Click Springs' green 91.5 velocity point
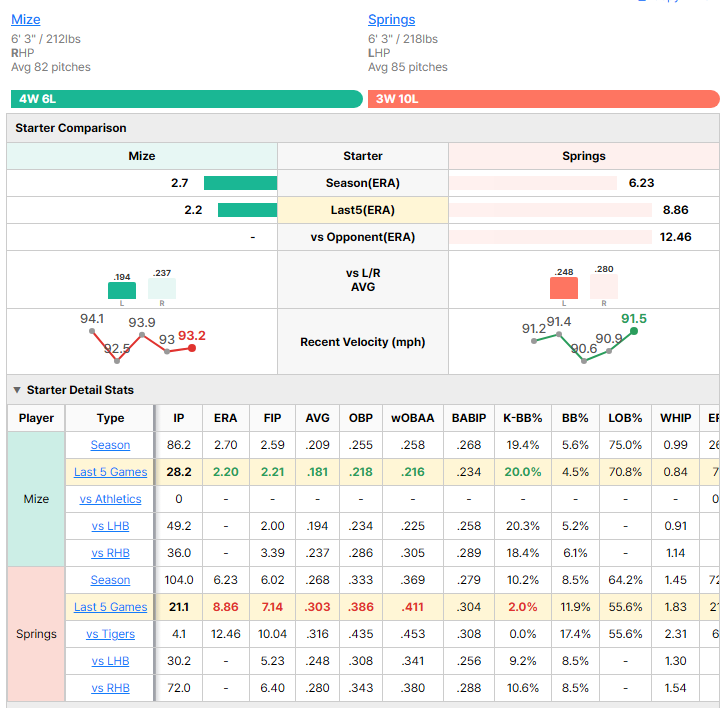 pyautogui.click(x=634, y=331)
